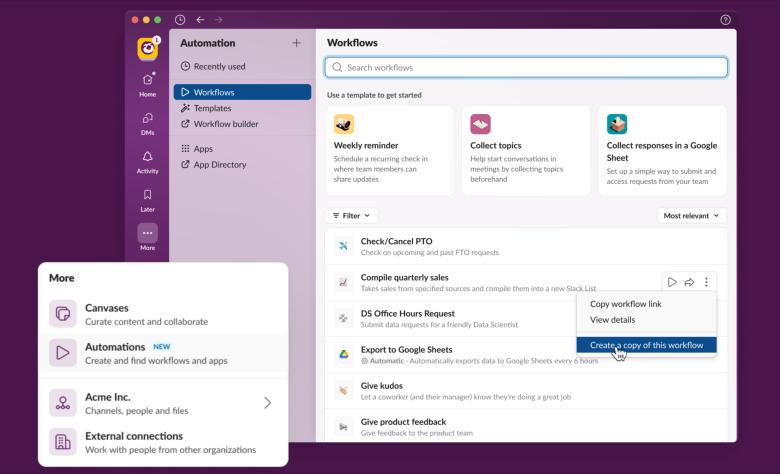Click the Collect topics template icon
The height and width of the screenshot is (474, 780).
click(x=481, y=124)
